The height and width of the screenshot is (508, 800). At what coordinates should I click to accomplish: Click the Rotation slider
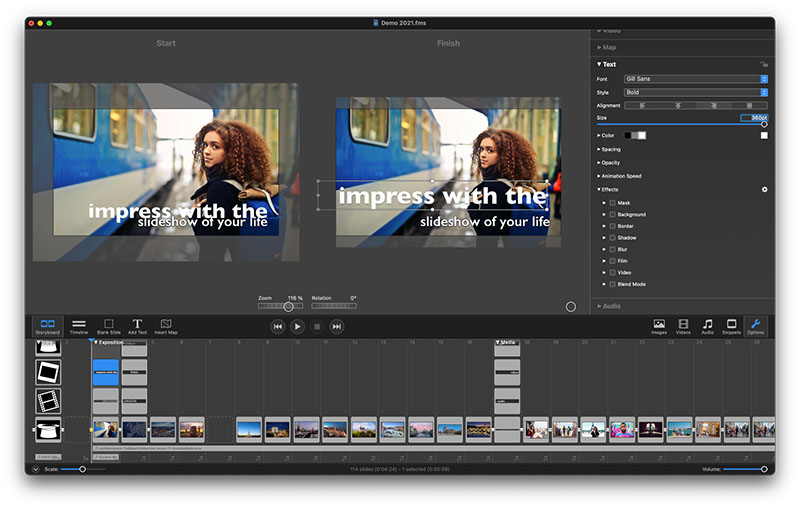click(x=334, y=306)
